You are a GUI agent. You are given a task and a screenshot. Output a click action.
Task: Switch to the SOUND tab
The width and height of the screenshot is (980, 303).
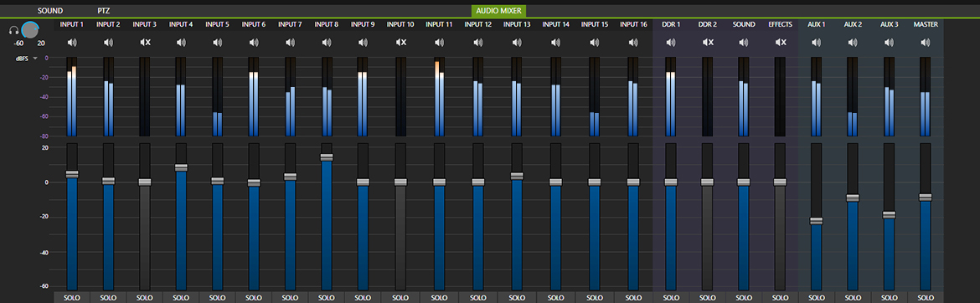click(x=50, y=11)
